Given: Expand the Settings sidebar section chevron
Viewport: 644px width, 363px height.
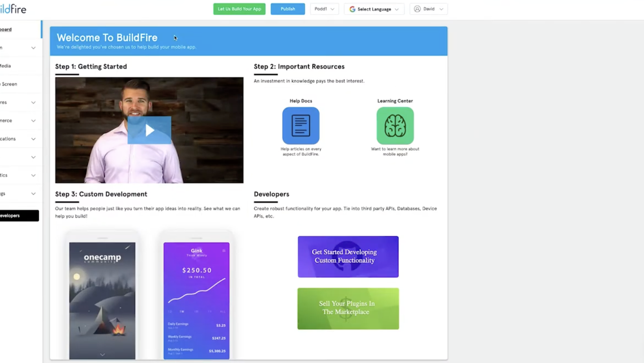Looking at the screenshot, I should [33, 194].
